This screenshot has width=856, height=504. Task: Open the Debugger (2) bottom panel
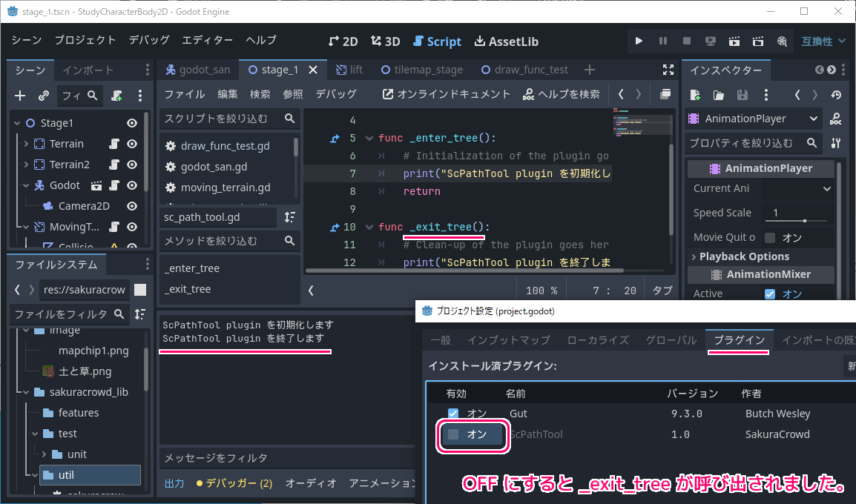point(234,483)
